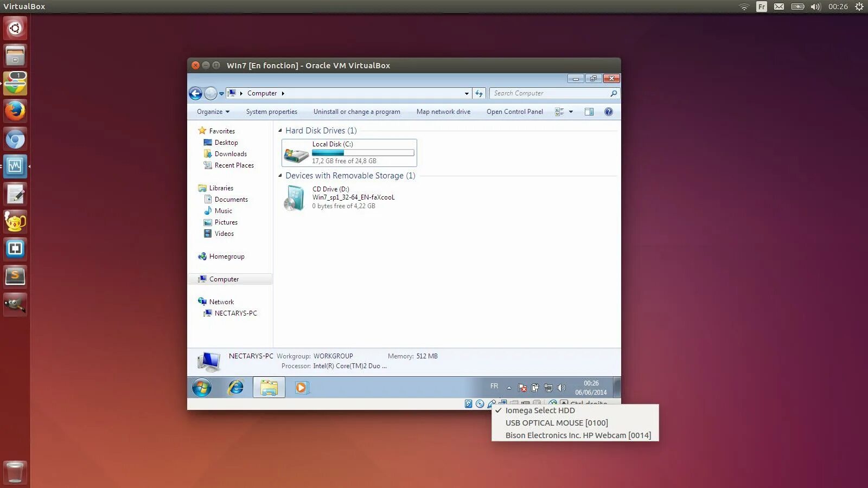Select Computer in the navigation pane
Viewport: 868px width, 488px height.
(x=224, y=279)
